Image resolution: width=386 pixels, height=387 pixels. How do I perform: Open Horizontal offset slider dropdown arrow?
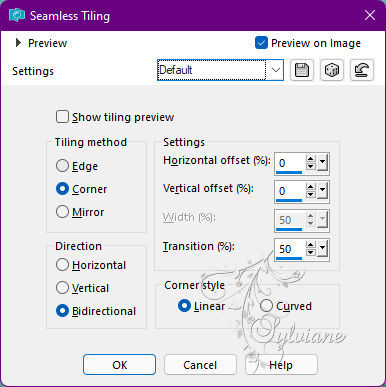pos(322,163)
